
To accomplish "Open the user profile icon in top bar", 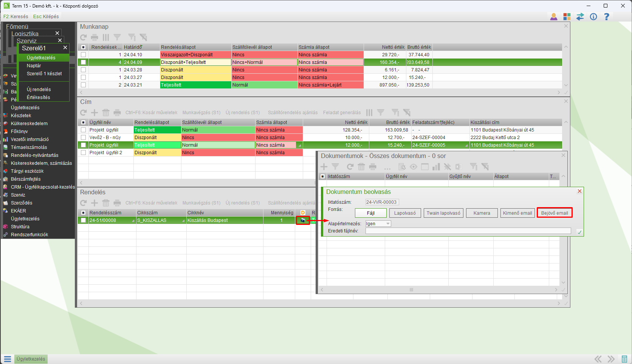I will click(554, 17).
